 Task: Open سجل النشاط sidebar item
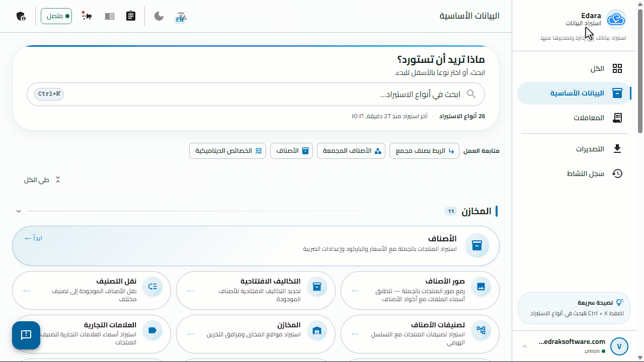pyautogui.click(x=574, y=173)
